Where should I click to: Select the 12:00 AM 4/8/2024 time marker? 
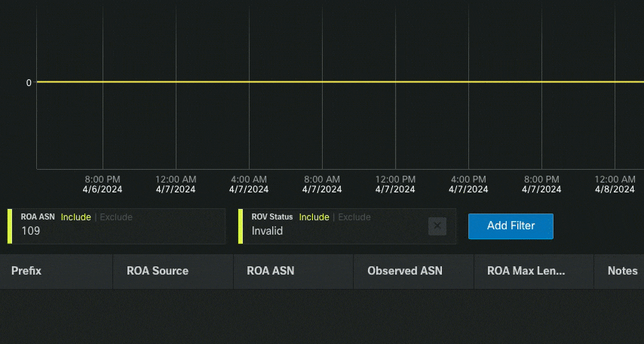point(615,184)
